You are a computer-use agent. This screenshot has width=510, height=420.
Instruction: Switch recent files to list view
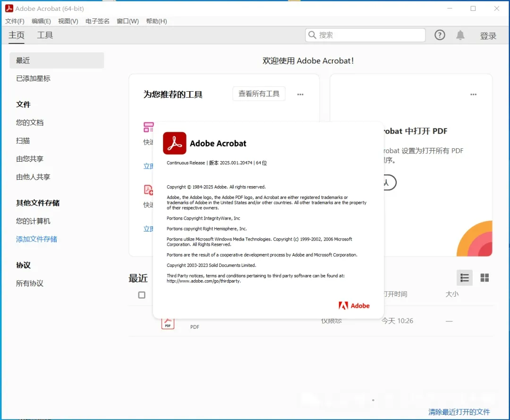coord(465,277)
